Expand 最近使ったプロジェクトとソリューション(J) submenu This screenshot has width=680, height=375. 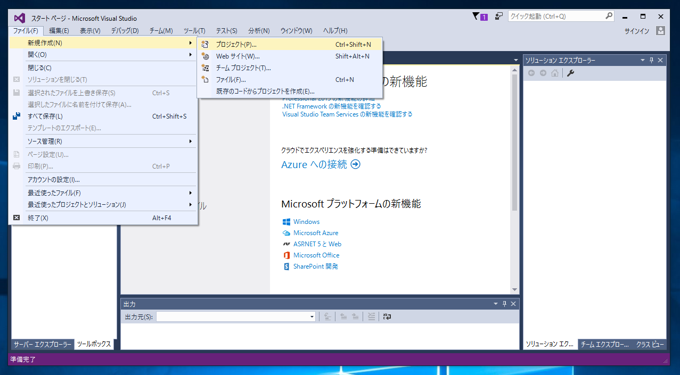click(103, 204)
